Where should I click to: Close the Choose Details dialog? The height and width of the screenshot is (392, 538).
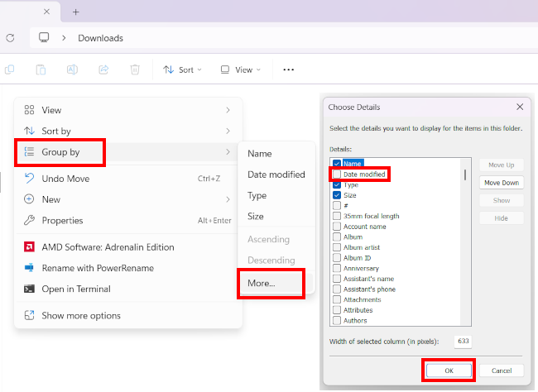pyautogui.click(x=520, y=107)
